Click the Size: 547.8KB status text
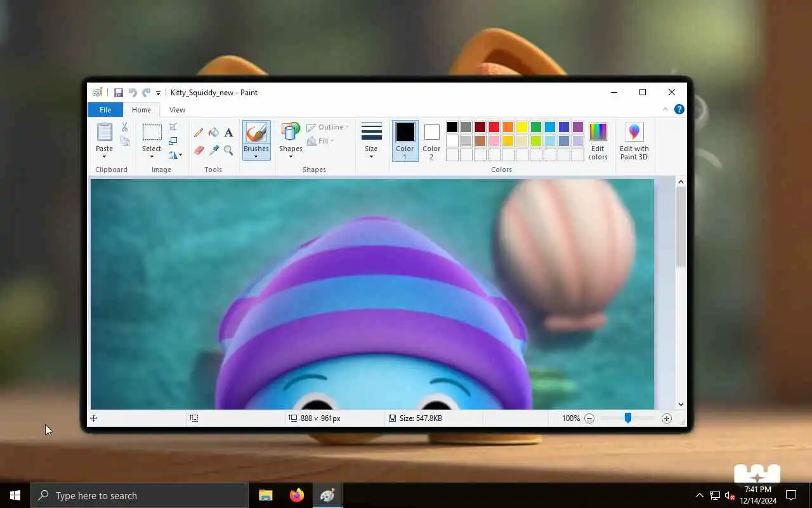Image resolution: width=812 pixels, height=508 pixels. (421, 418)
